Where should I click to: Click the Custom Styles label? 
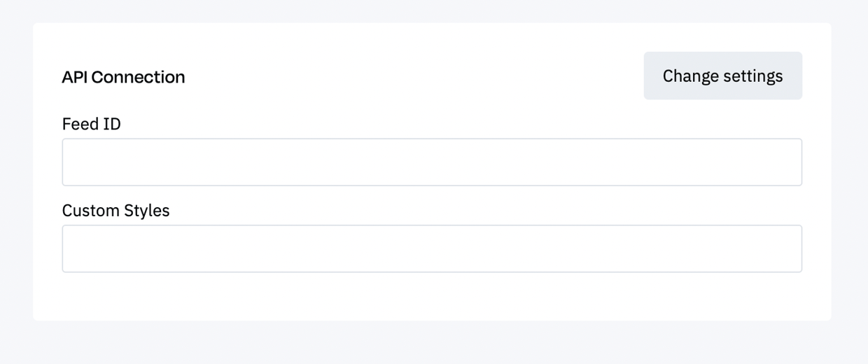[116, 211]
